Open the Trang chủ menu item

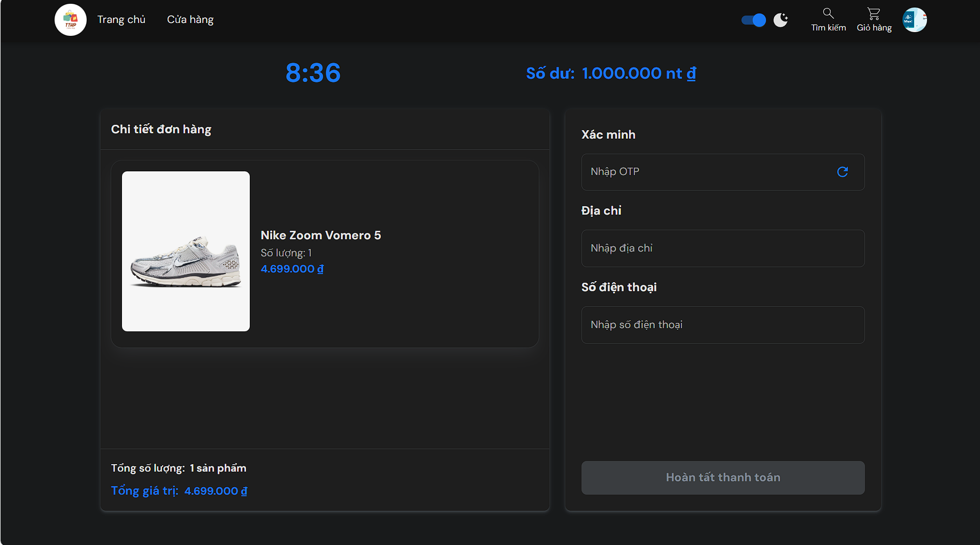click(x=121, y=19)
